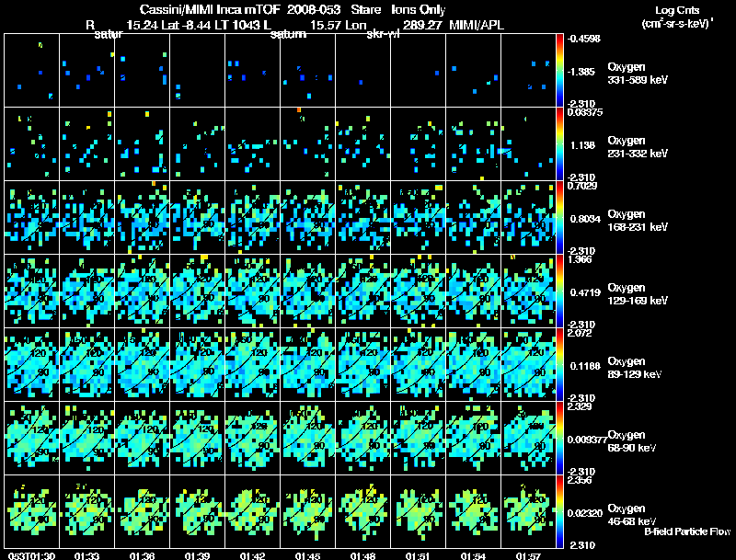The width and height of the screenshot is (736, 560).
Task: Click the Oxygen 168-231 keV color bar
Action: [559, 218]
